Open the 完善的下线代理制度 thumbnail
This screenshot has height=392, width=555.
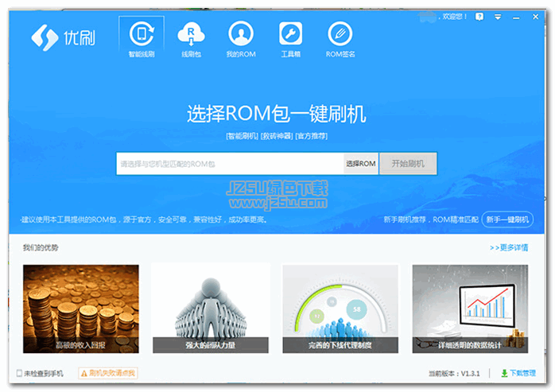click(340, 309)
